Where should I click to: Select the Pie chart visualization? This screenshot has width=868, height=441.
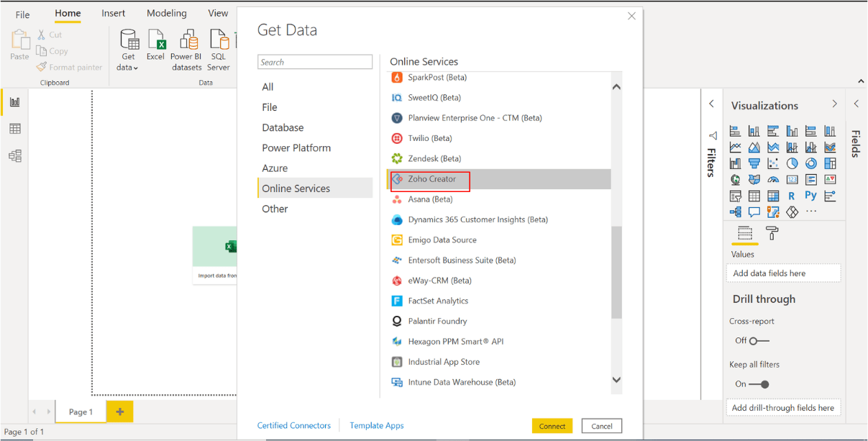tap(792, 163)
